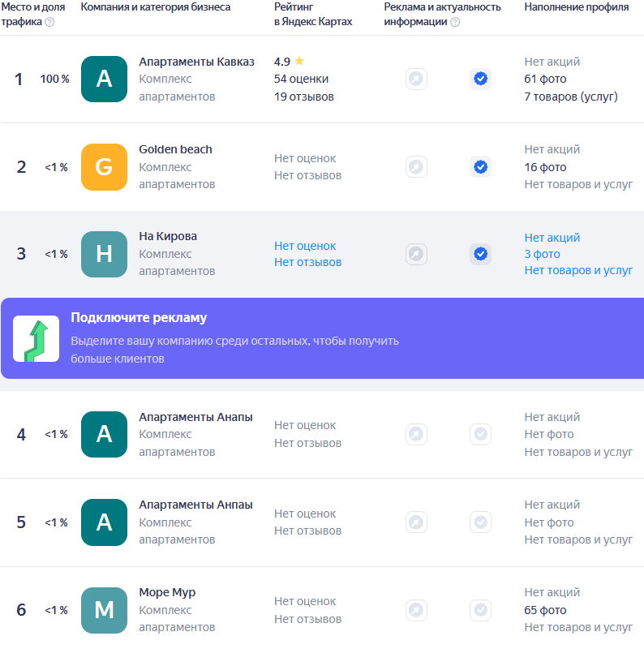Click verified badge for Апартаменты Кавказ
Viewport: 644px width, 649px height.
[480, 79]
